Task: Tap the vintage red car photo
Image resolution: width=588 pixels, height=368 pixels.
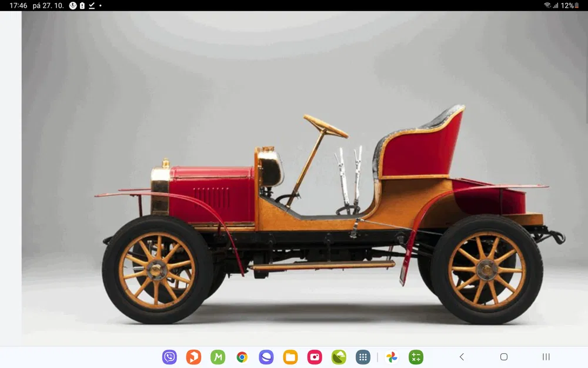Action: tap(304, 177)
